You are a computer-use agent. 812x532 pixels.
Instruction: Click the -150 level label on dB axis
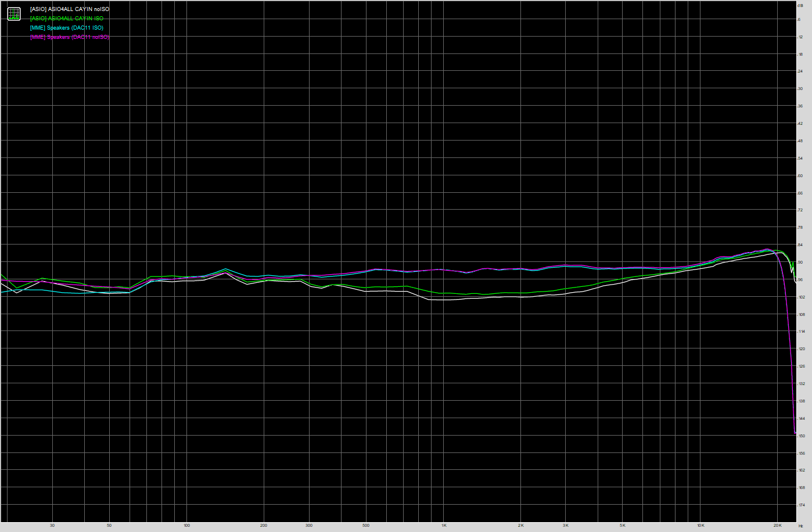coord(801,436)
